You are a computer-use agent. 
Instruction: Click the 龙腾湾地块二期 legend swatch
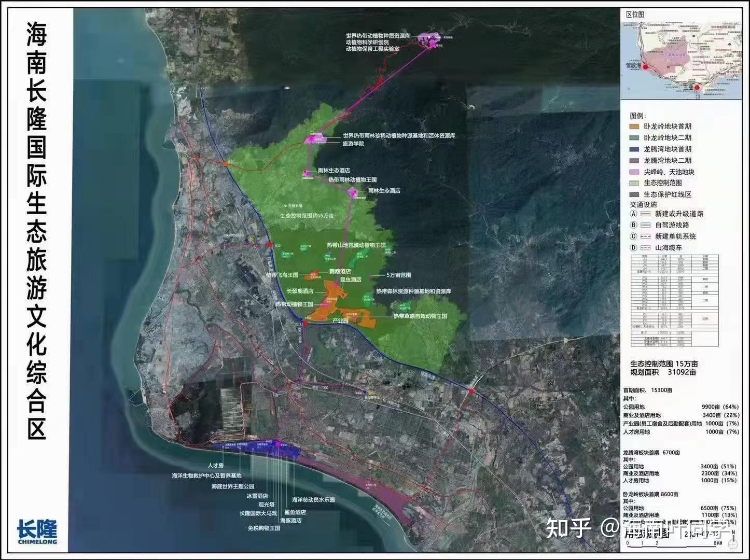(634, 161)
